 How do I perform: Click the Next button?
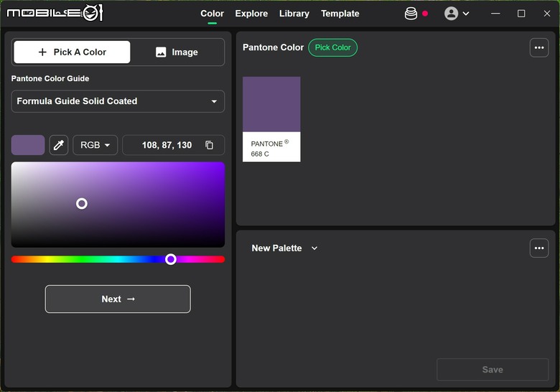[118, 299]
